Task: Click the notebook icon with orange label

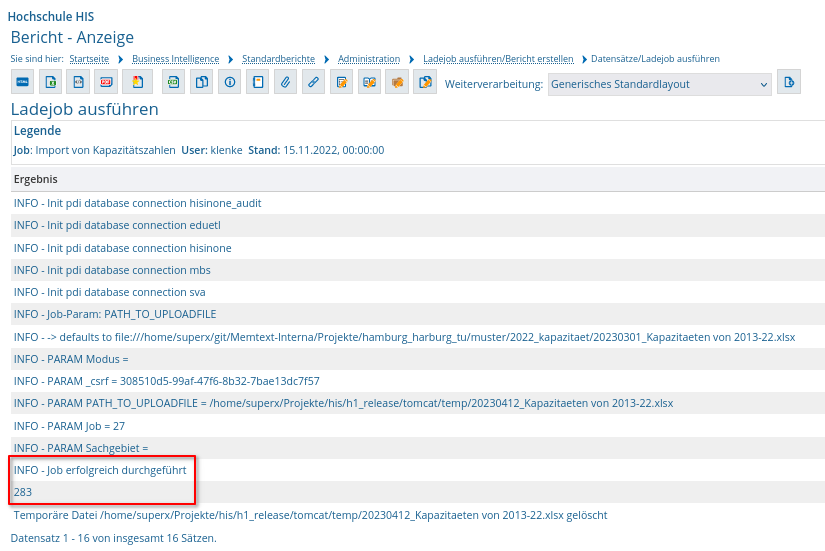Action: click(258, 82)
